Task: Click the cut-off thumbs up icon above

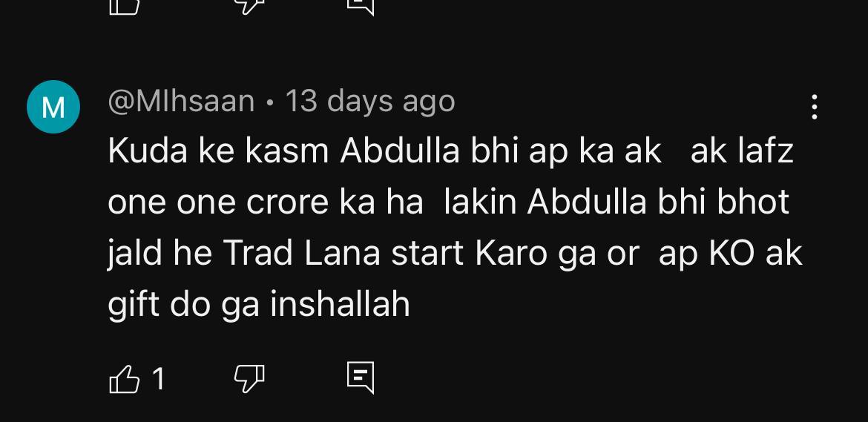Action: [x=125, y=7]
